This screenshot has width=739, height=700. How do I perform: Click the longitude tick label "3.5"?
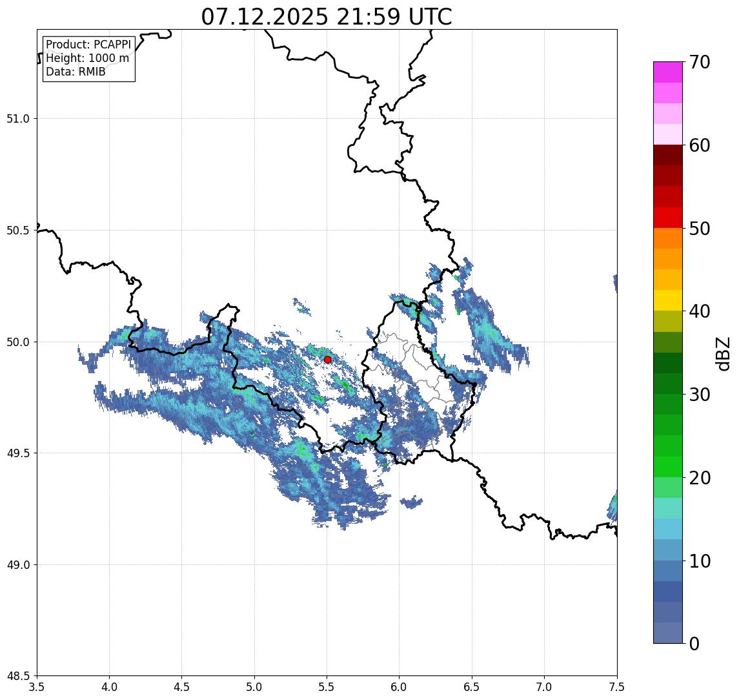point(37,687)
